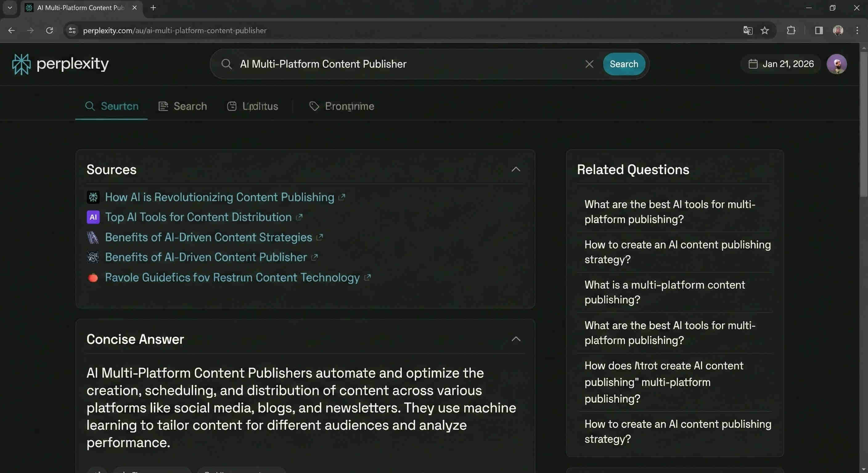
Task: Open Chrome profile avatar in toolbar
Action: [x=838, y=30]
